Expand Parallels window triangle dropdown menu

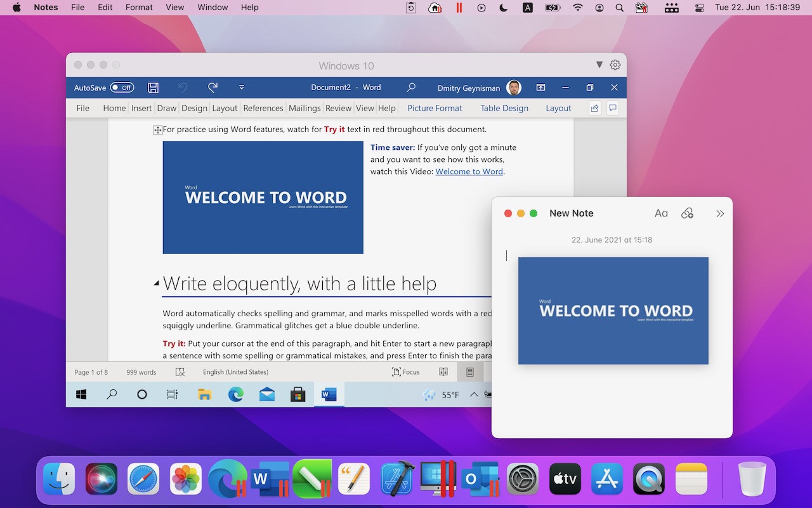599,65
